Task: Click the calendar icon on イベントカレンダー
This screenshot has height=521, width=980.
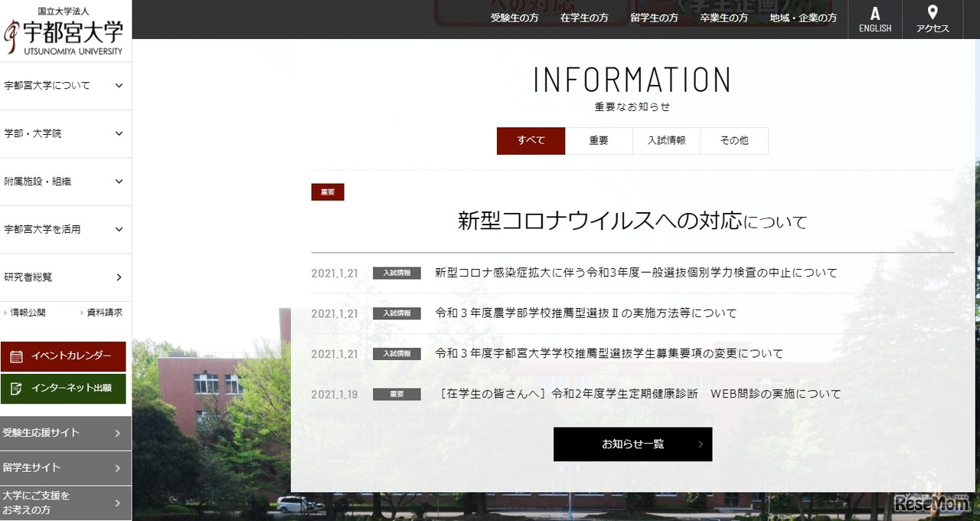Action: point(16,356)
